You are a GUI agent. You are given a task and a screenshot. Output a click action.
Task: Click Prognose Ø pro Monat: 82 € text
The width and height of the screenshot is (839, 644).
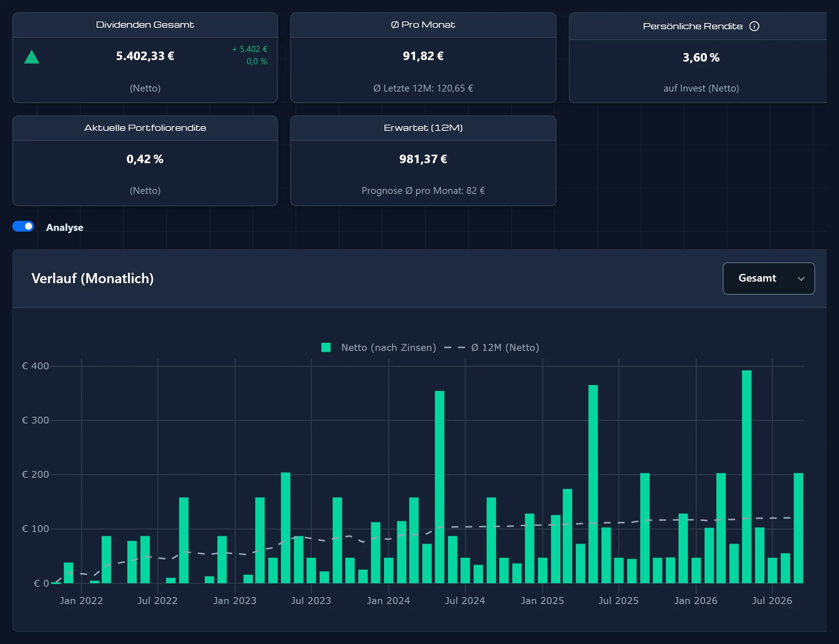[x=423, y=191]
